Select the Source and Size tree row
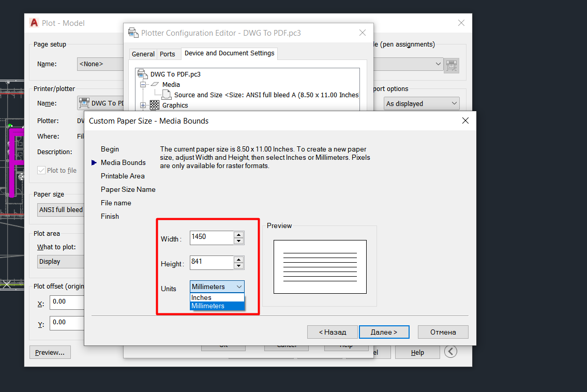Viewport: 587px width, 392px height. pos(266,95)
